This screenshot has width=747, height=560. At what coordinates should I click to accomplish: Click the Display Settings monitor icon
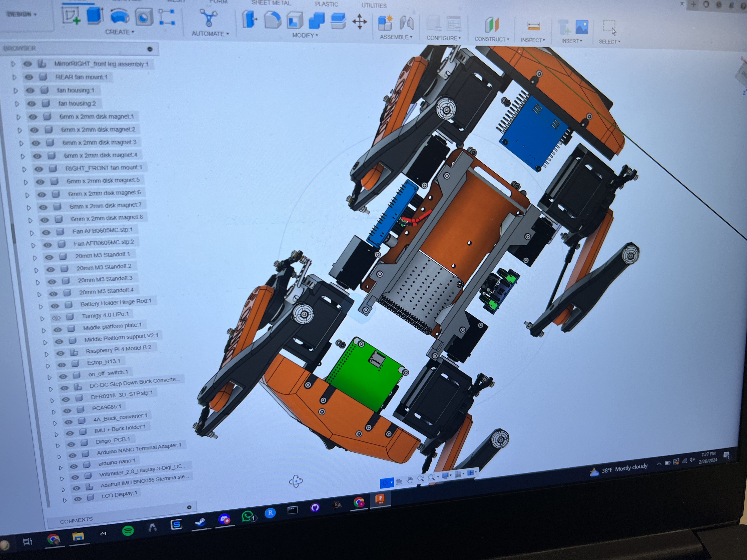point(446,476)
